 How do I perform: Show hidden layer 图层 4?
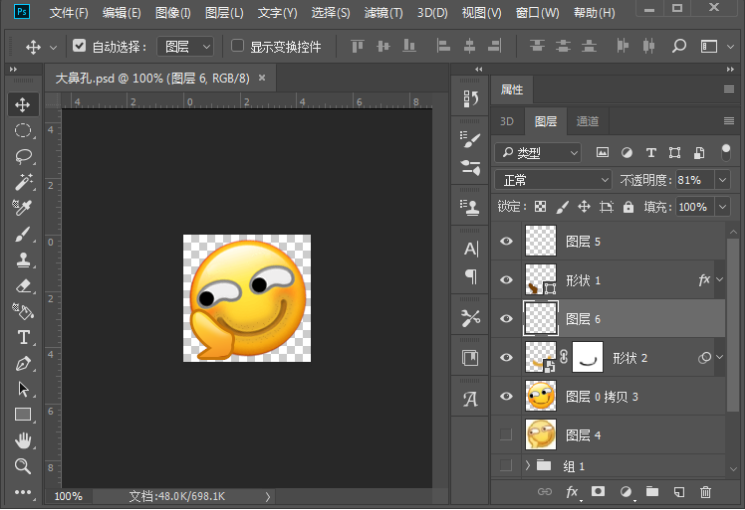point(506,435)
